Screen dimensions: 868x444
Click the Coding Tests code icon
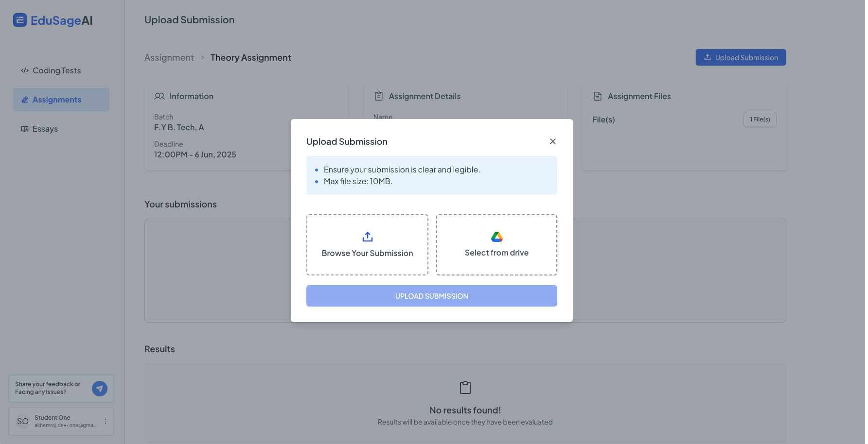click(x=25, y=70)
